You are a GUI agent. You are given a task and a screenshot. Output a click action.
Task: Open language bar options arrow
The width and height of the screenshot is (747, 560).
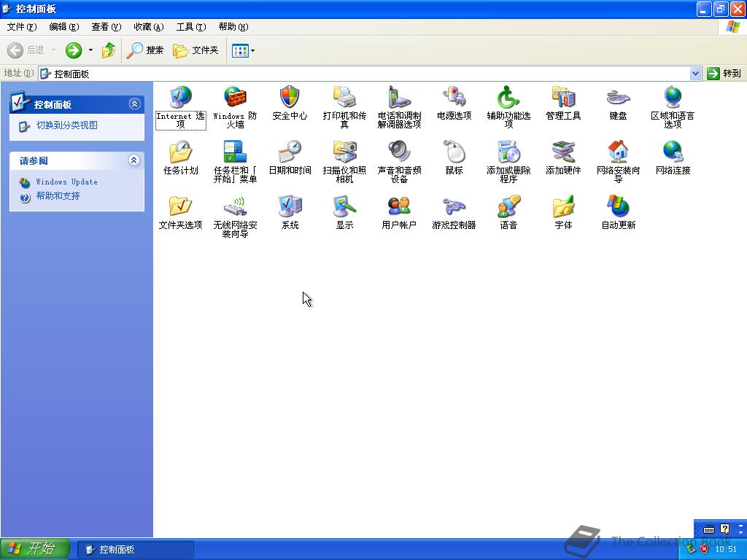coord(740,532)
